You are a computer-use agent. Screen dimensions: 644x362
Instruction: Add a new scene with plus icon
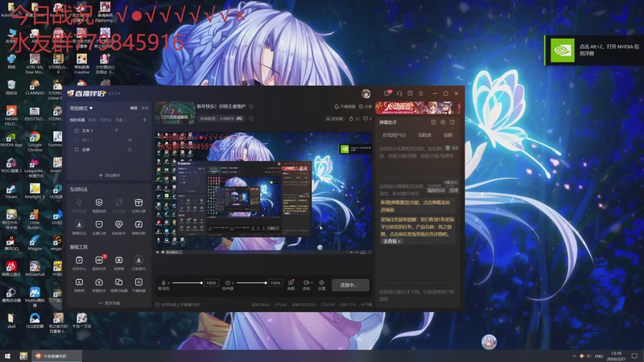point(145,120)
